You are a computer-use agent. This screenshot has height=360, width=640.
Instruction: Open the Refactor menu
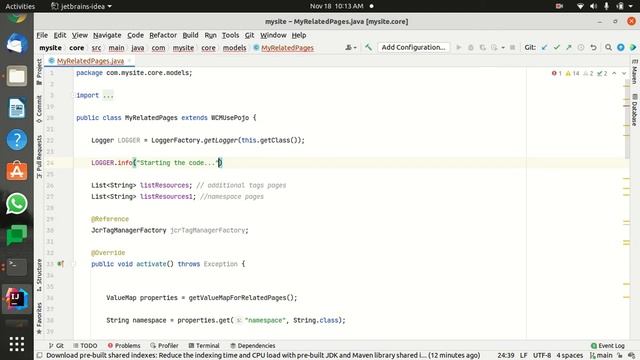163,35
